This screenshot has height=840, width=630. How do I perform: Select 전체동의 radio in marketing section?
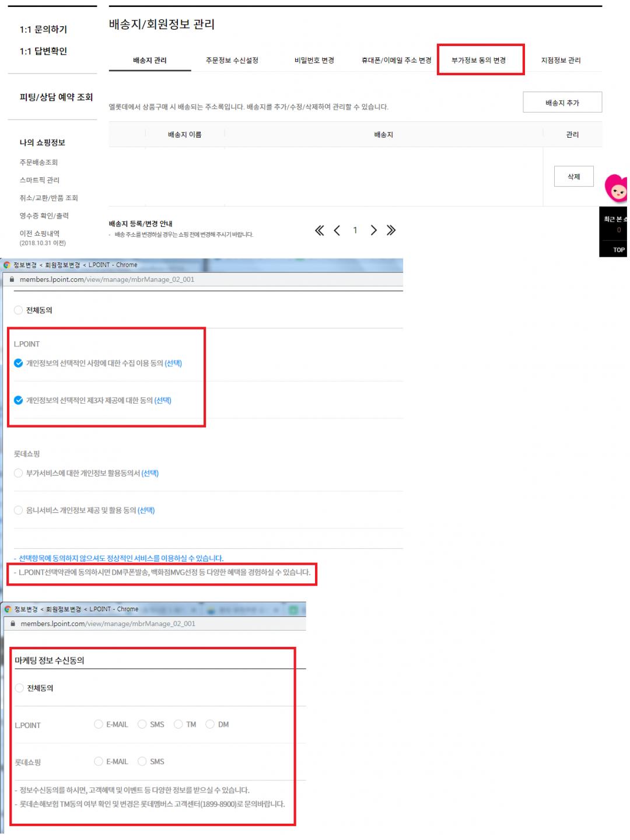(x=20, y=688)
